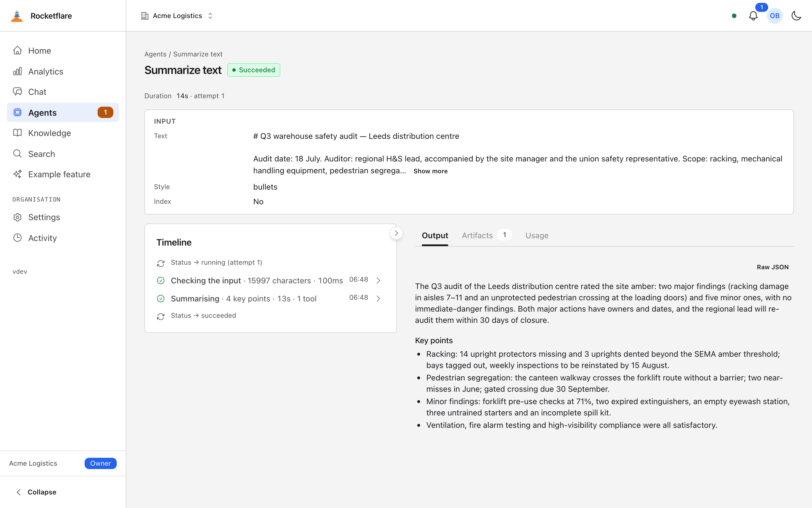Click the Agents count badge 1
Screen dimensions: 812x508
pyautogui.click(x=105, y=113)
